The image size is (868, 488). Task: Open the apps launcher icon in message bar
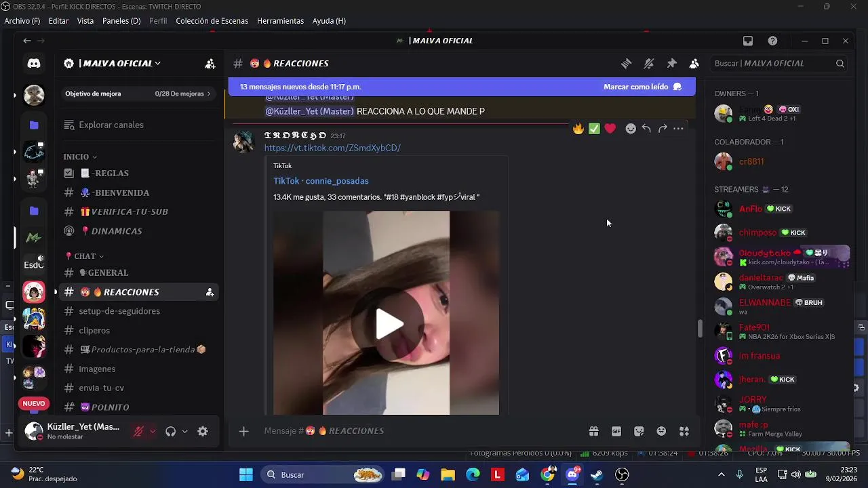[x=684, y=431]
